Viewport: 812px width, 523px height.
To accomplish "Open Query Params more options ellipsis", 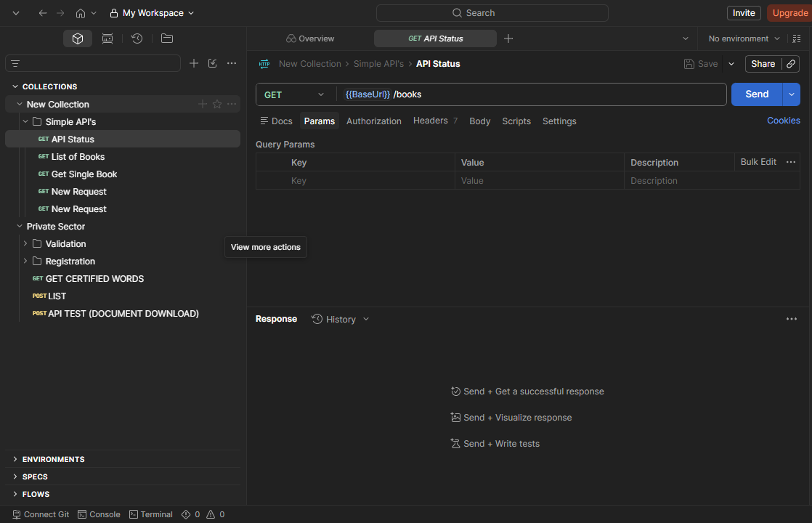I will [x=791, y=162].
